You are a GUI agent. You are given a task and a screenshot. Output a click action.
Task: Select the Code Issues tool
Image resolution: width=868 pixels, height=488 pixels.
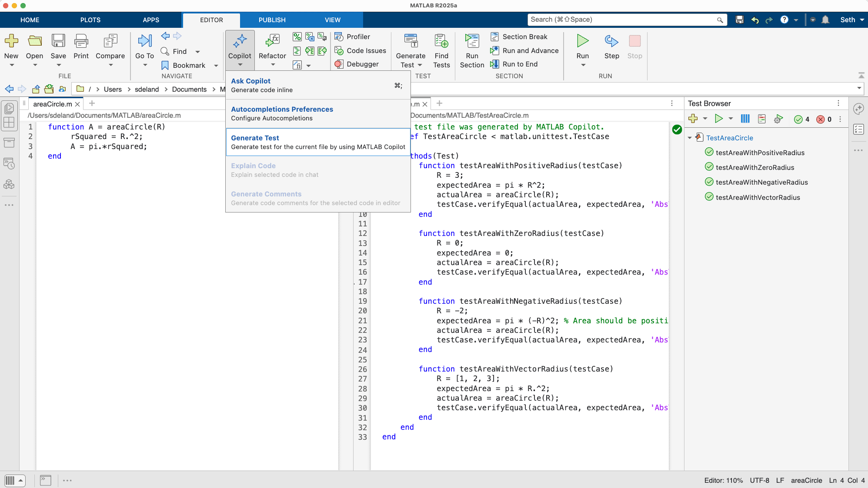[x=360, y=50]
